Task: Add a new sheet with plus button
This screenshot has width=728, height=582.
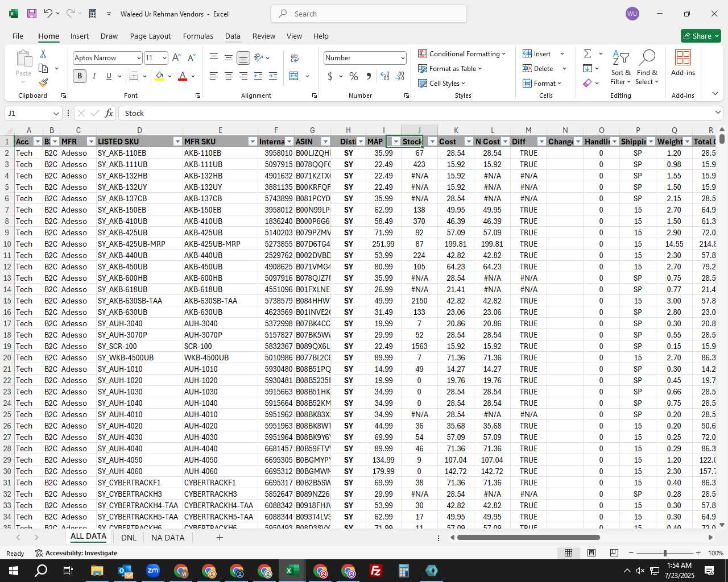Action: [220, 537]
